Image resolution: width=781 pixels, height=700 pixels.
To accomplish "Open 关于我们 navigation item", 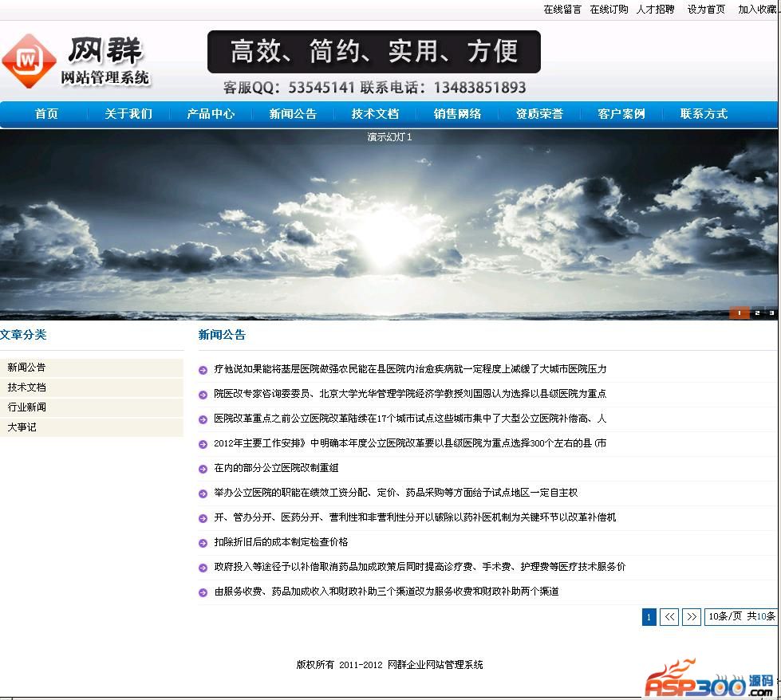I will coord(128,113).
